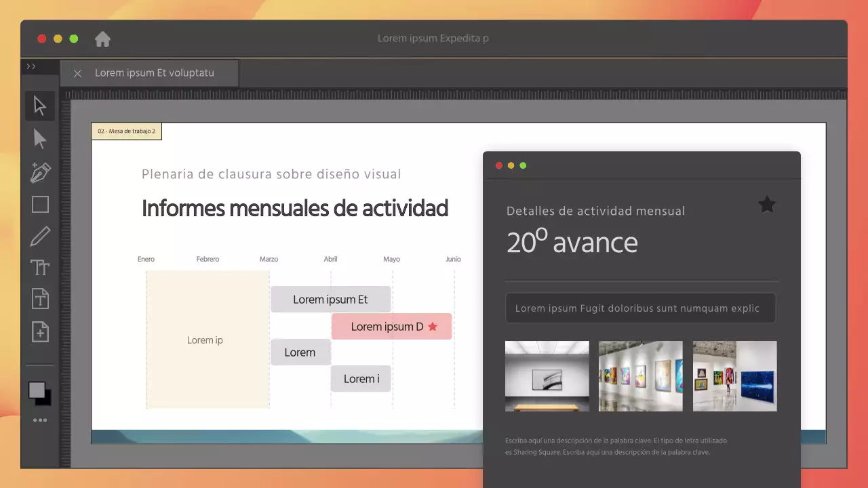This screenshot has height=488, width=868.
Task: Open the fill color swatch
Action: (37, 390)
